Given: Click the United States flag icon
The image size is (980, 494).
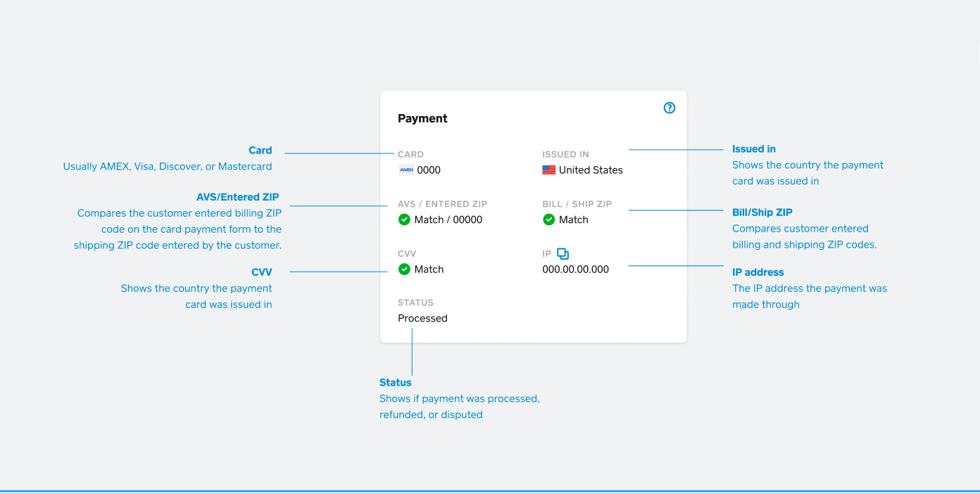Looking at the screenshot, I should coord(548,170).
